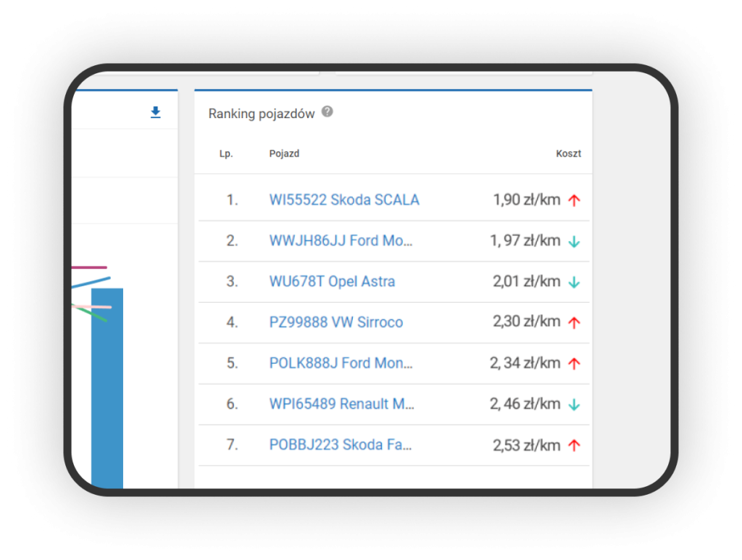Open vehicle WI55522 Skoda SCALA
The image size is (742, 560).
point(344,200)
